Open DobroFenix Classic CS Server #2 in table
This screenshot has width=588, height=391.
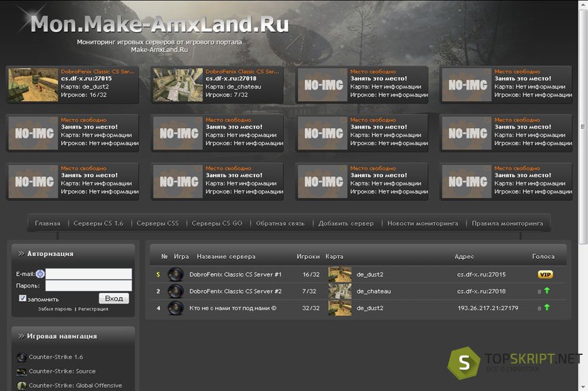click(235, 291)
